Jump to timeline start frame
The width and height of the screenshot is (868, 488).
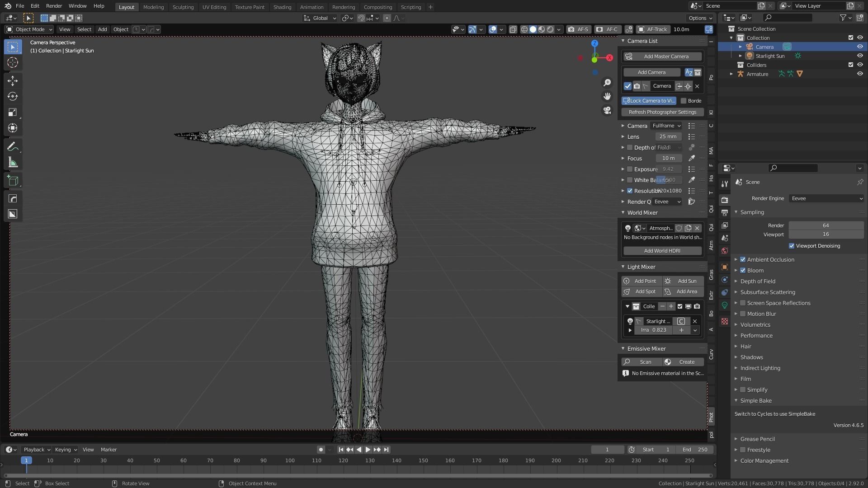341,450
